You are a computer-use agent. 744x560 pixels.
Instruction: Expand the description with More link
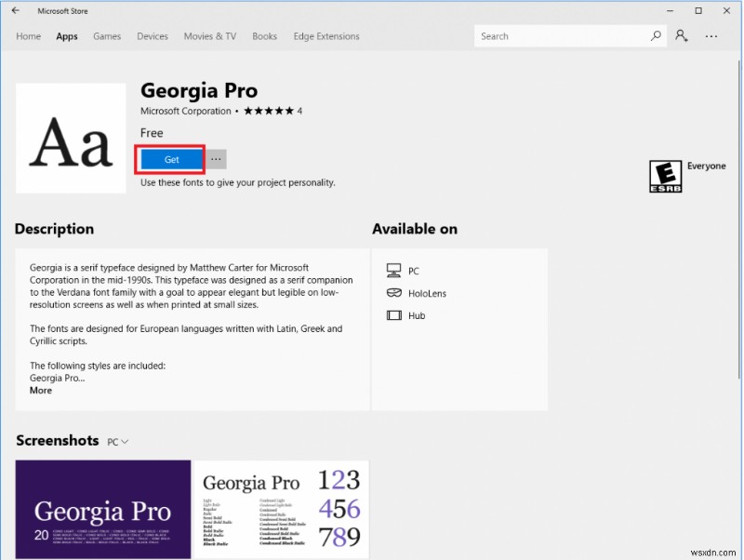[39, 391]
